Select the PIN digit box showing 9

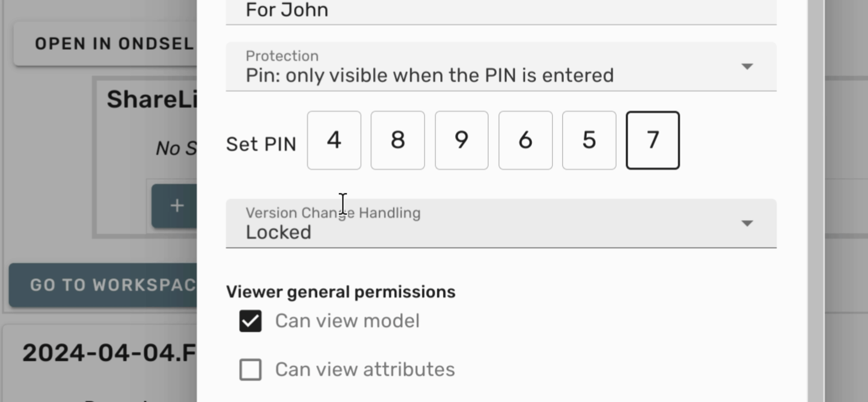(461, 140)
